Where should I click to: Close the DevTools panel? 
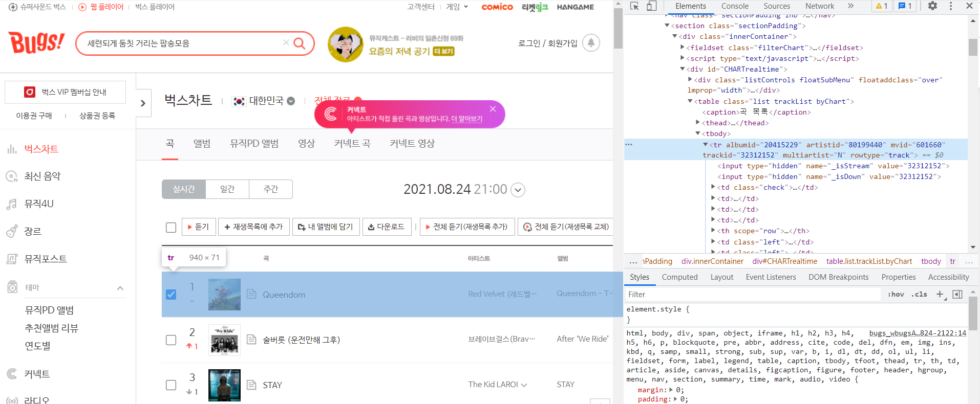tap(969, 6)
